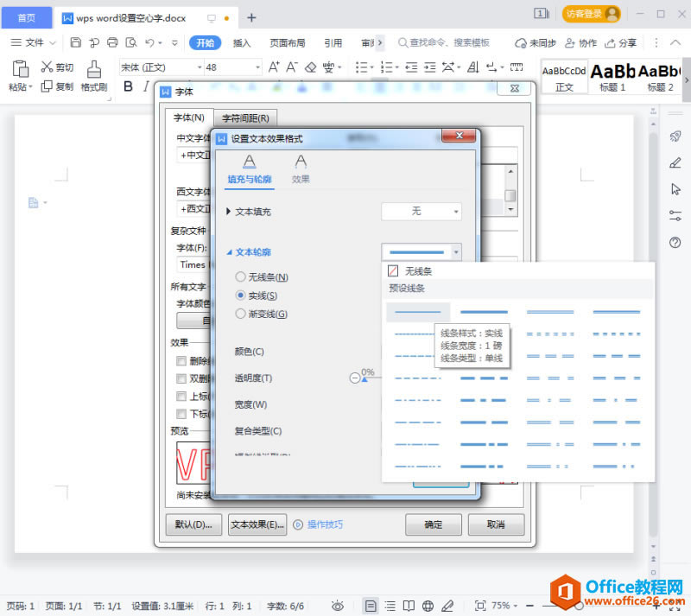The image size is (691, 616).
Task: Click the Print icon in the quick toolbar
Action: tap(113, 42)
